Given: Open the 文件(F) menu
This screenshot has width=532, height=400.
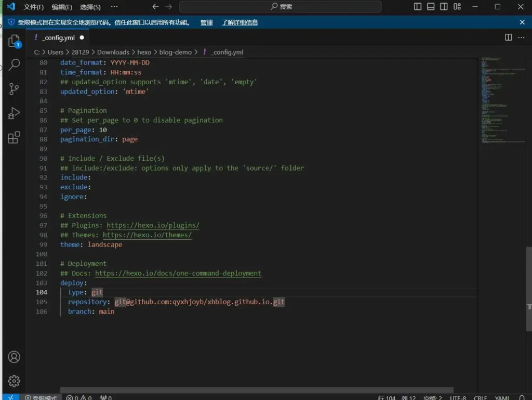Looking at the screenshot, I should (x=34, y=7).
